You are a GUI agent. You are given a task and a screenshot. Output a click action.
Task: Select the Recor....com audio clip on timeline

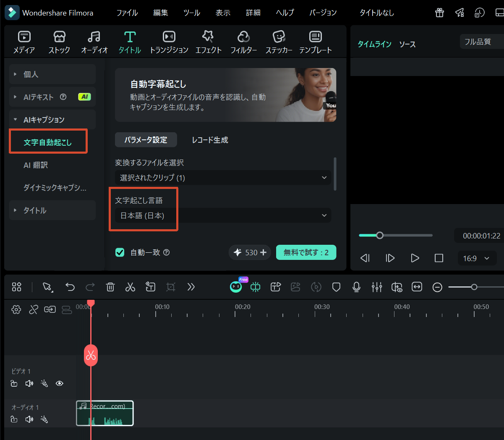tap(105, 413)
